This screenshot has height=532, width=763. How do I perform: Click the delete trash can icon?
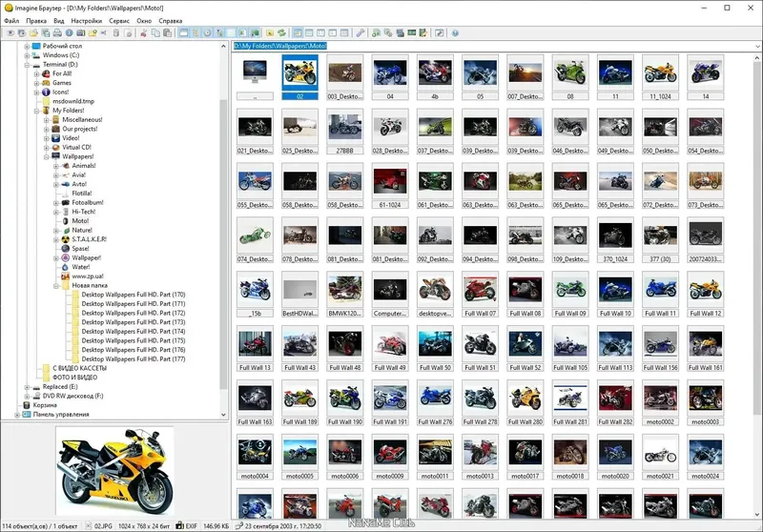(x=116, y=33)
